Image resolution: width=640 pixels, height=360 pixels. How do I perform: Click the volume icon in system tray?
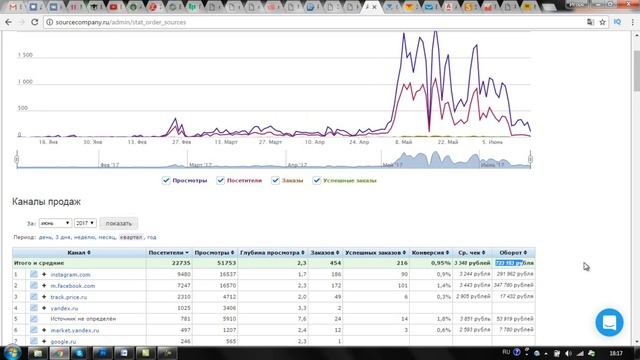[x=568, y=353]
